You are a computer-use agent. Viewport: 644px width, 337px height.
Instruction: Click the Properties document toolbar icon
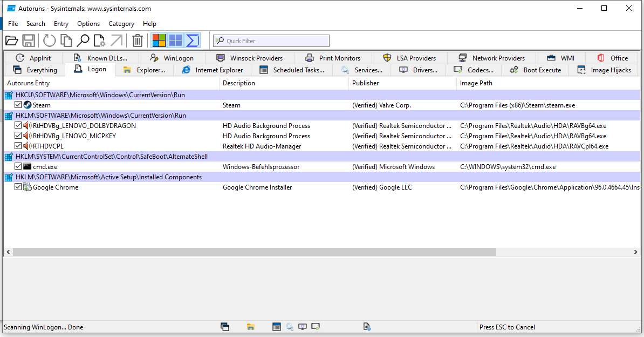tap(99, 41)
